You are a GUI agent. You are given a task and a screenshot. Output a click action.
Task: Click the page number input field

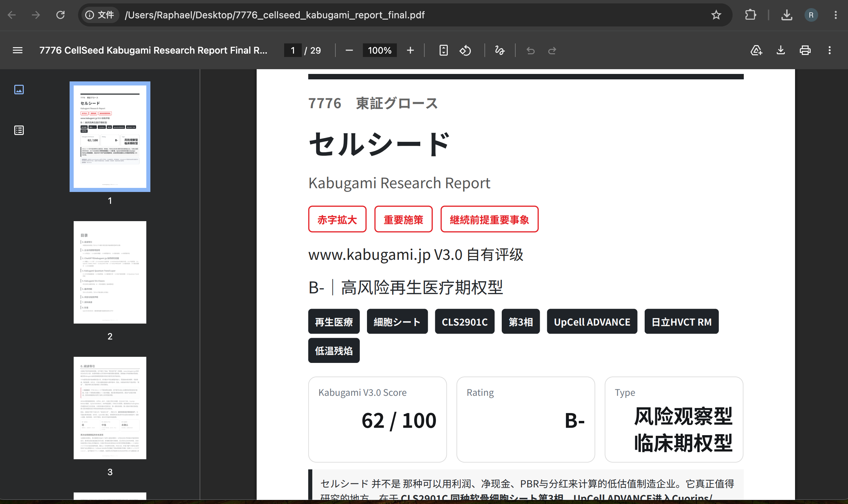(x=293, y=50)
